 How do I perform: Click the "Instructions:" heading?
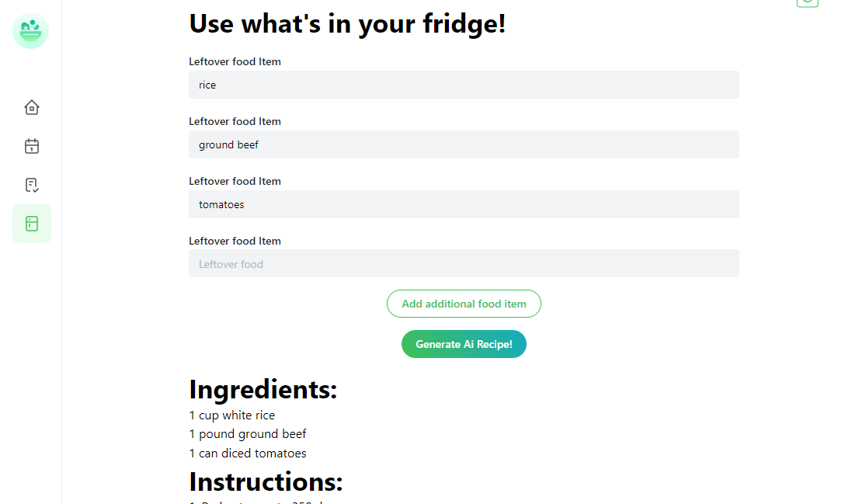[x=266, y=482]
